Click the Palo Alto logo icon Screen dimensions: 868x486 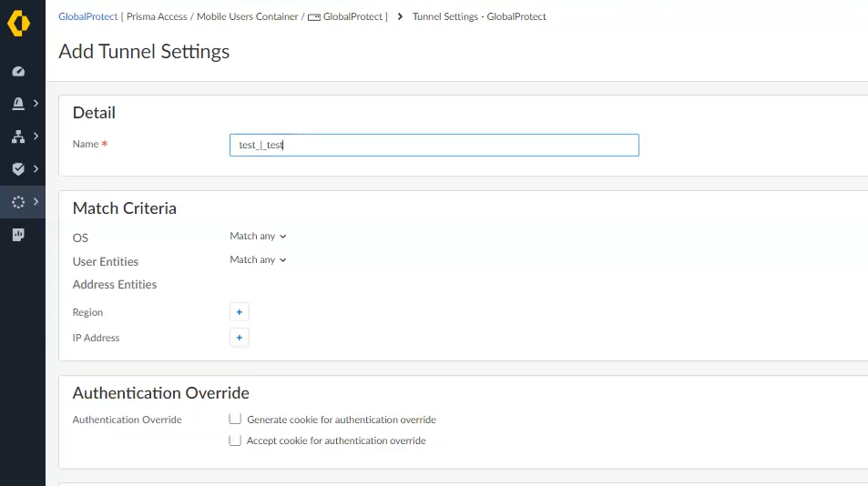click(x=18, y=24)
